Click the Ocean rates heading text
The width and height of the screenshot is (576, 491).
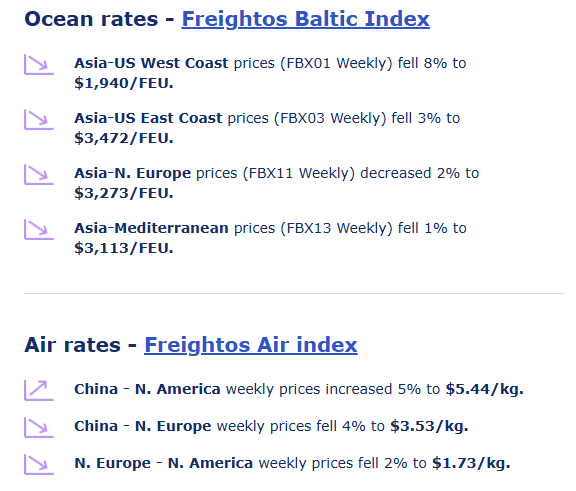click(91, 19)
